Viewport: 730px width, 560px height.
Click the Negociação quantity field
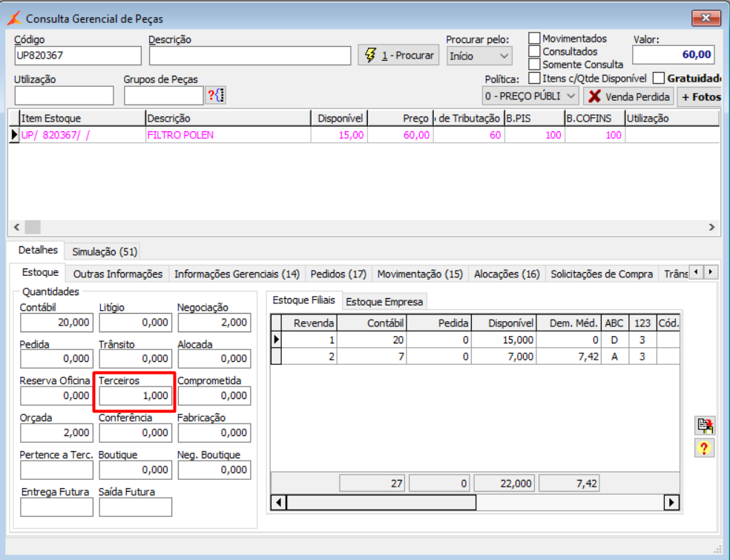[214, 323]
